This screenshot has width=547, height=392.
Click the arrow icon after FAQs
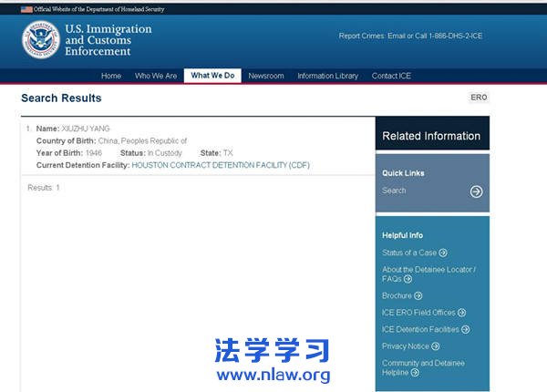click(x=408, y=279)
